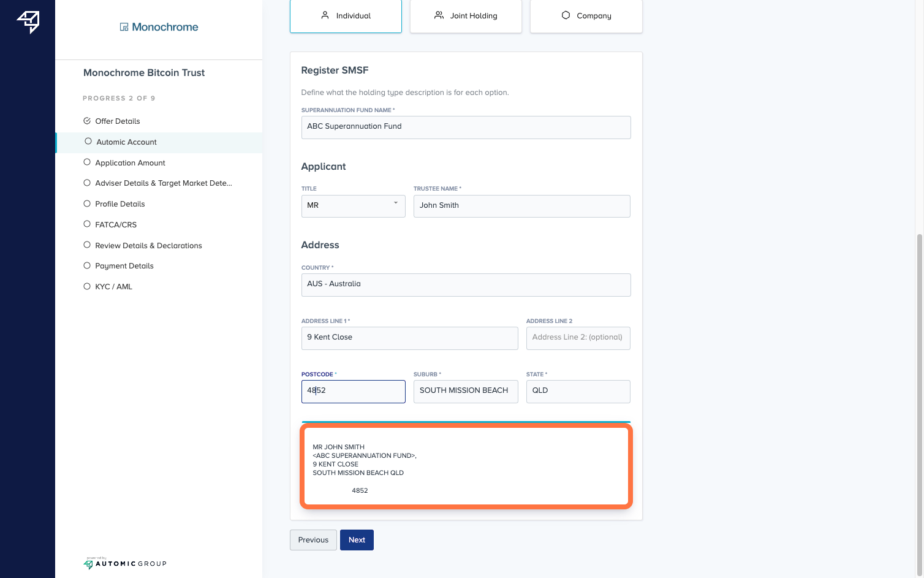The height and width of the screenshot is (578, 924).
Task: Click the Joint Holding people icon
Action: point(439,15)
